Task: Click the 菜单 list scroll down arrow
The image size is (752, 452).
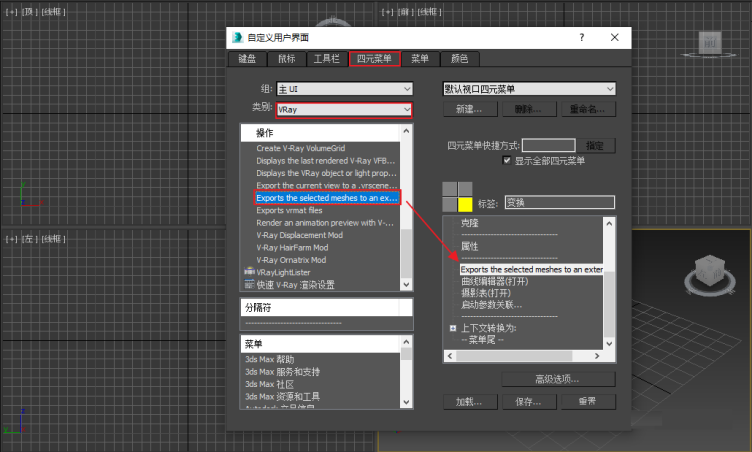Action: [x=407, y=402]
